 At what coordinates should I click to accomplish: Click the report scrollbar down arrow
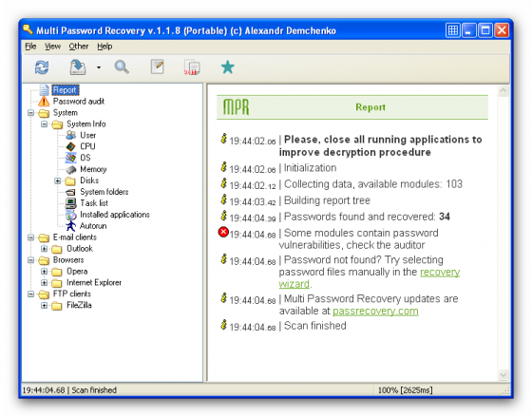click(x=503, y=374)
